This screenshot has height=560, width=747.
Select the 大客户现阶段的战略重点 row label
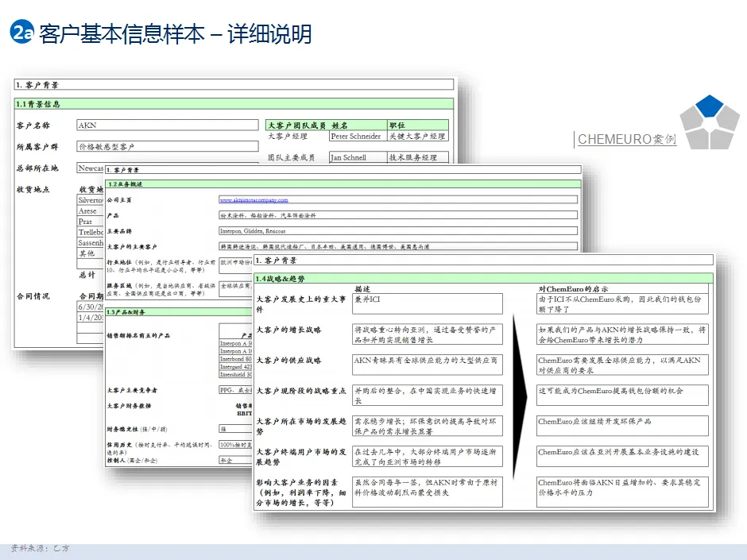coord(301,391)
